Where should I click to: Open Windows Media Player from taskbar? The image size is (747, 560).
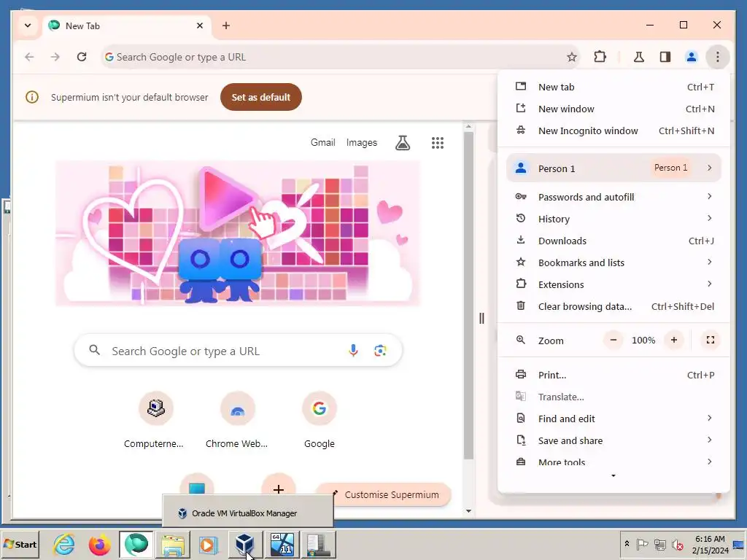(208, 544)
